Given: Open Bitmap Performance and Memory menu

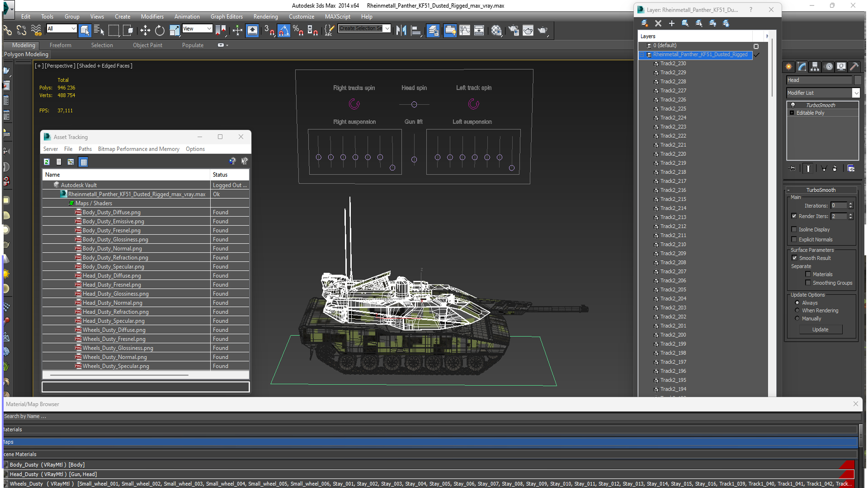Looking at the screenshot, I should [x=138, y=149].
